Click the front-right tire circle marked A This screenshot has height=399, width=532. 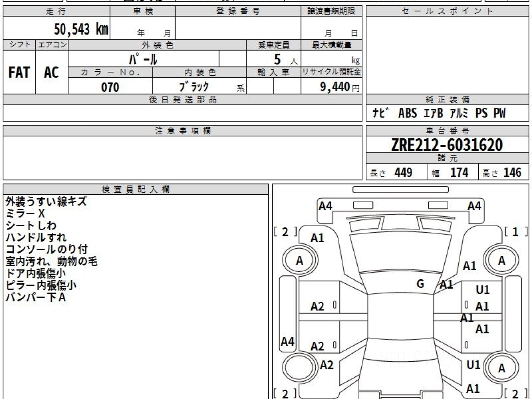[x=501, y=261]
